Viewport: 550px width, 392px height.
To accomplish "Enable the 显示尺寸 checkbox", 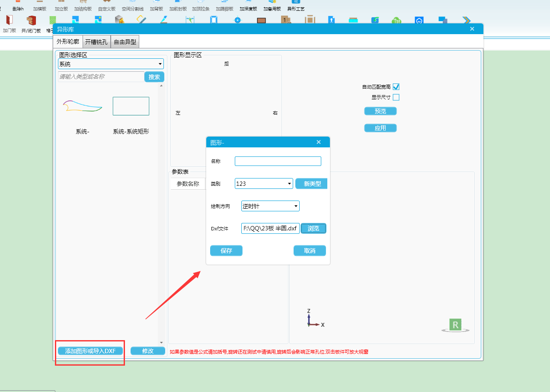I will click(396, 97).
